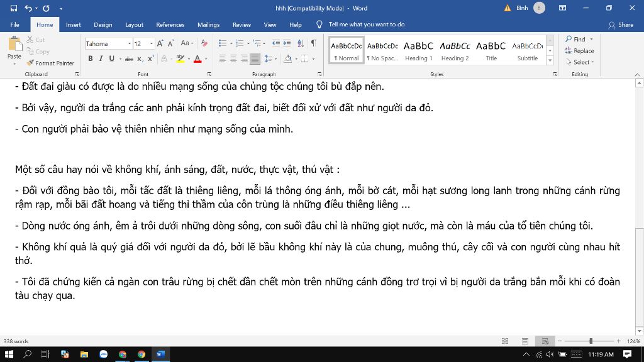The height and width of the screenshot is (362, 644).
Task: Apply the Title style
Action: coord(491,50)
